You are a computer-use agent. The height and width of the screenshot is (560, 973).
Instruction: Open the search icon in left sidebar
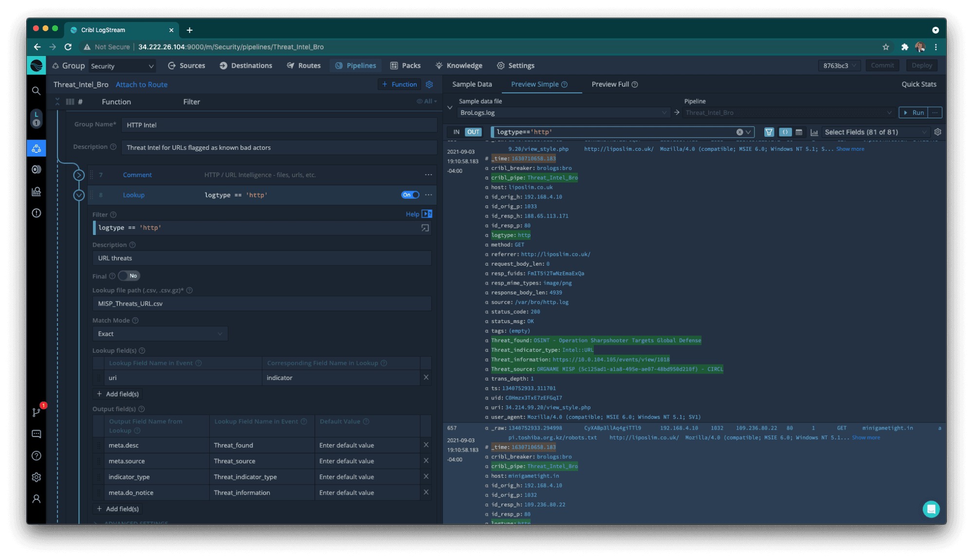coord(36,91)
